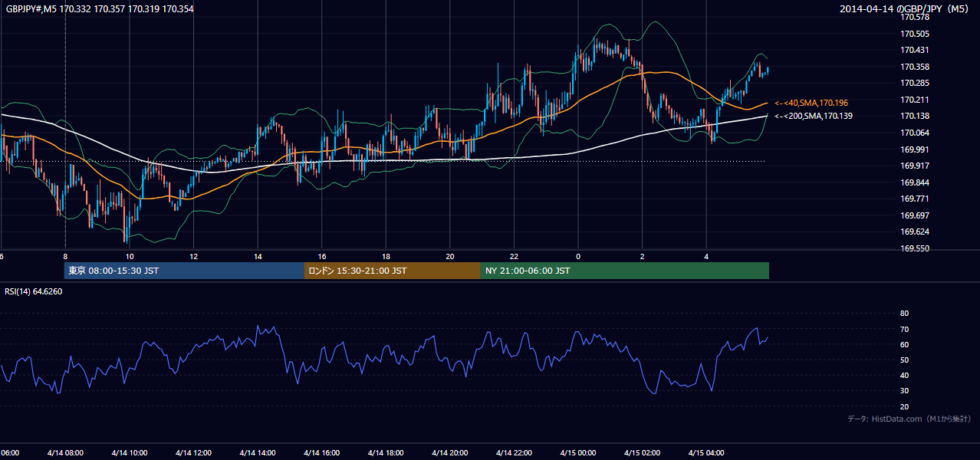Image resolution: width=980 pixels, height=460 pixels.
Task: Select the 東京 08:00-15:30 JST session bar
Action: click(x=185, y=271)
